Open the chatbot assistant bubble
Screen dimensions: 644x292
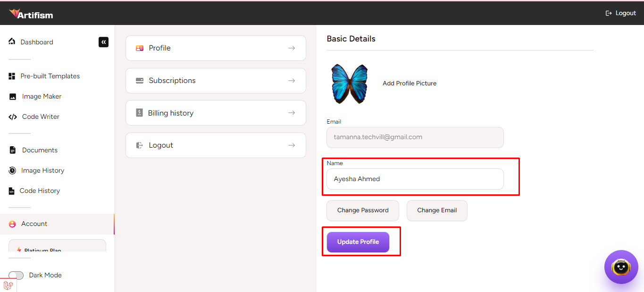[x=621, y=267]
